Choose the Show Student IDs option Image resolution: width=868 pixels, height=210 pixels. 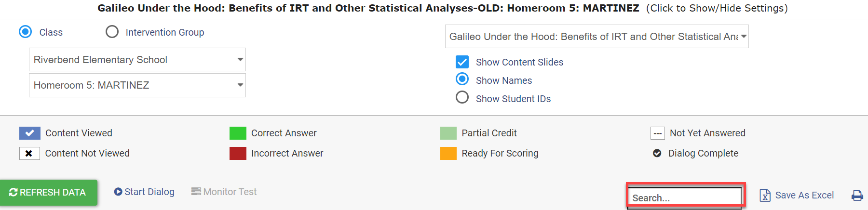(462, 98)
